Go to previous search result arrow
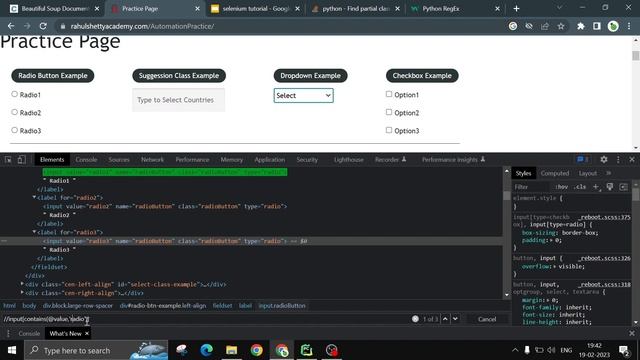The height and width of the screenshot is (360, 640). pos(445,319)
